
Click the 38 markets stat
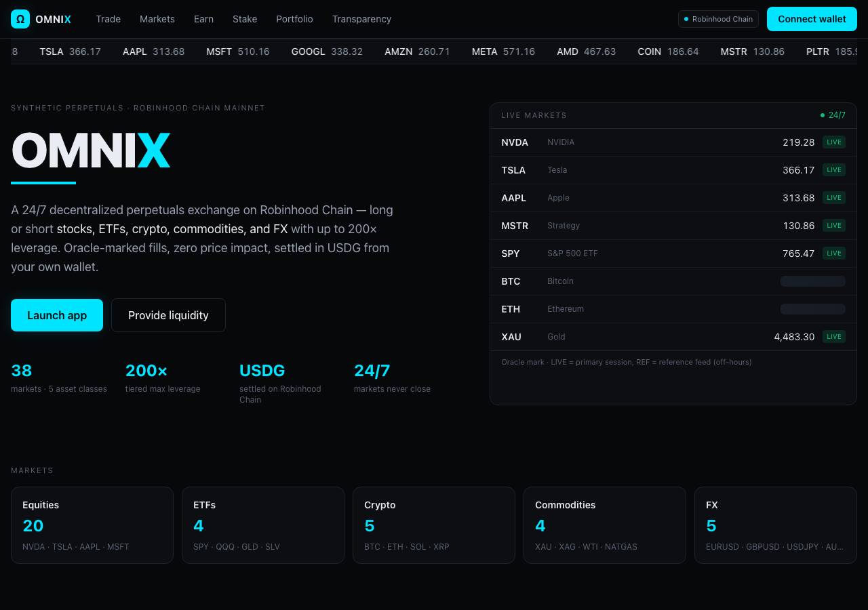59,378
